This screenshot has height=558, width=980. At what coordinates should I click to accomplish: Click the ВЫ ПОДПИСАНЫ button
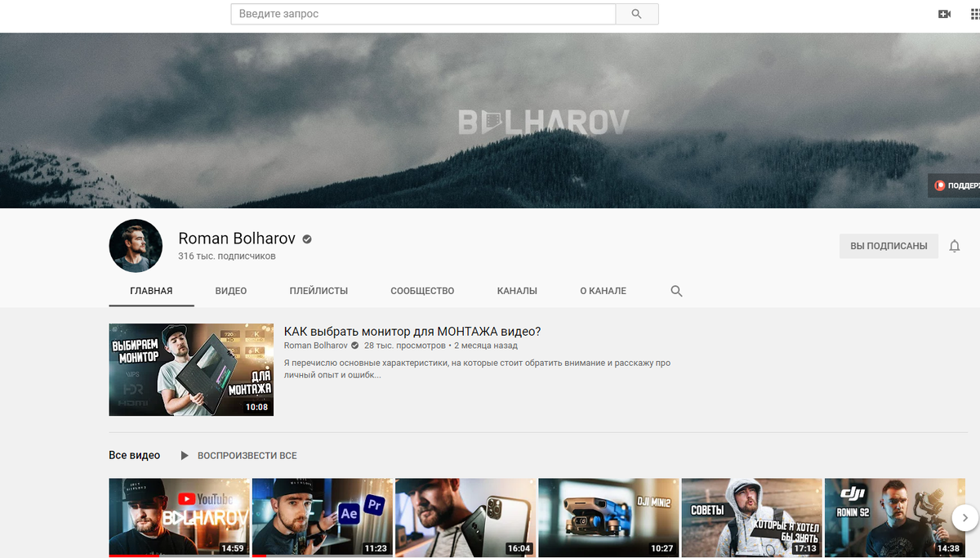click(x=889, y=246)
